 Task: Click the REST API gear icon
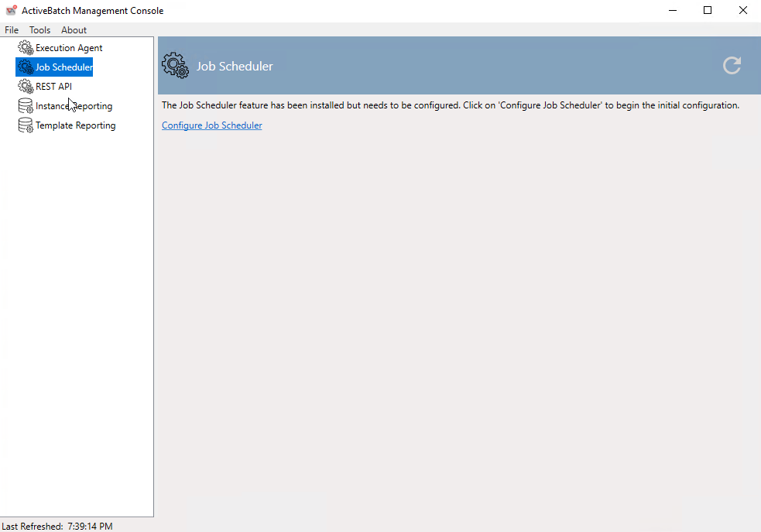[25, 86]
